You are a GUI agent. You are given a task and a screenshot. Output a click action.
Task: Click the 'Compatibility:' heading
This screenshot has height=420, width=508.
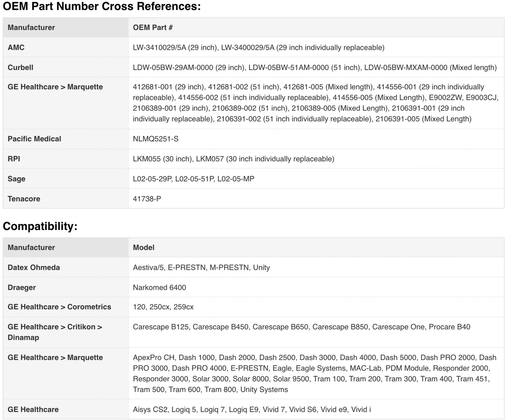point(40,226)
